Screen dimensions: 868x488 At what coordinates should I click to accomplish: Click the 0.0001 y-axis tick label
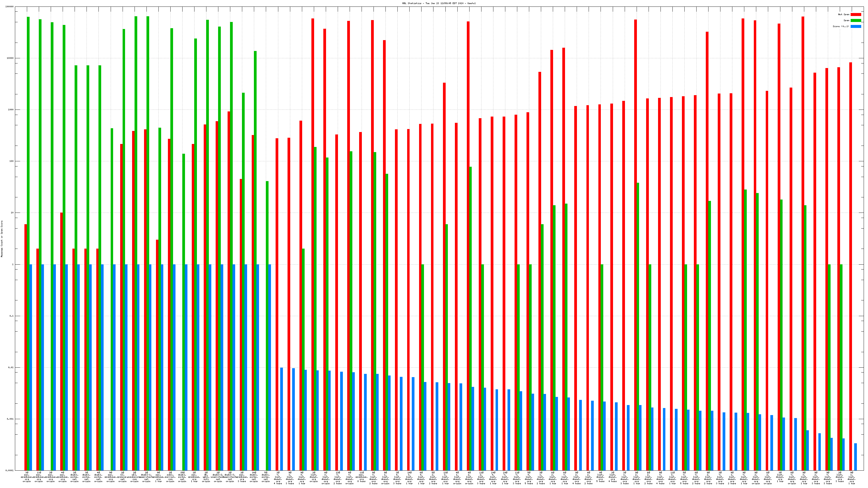coord(10,470)
